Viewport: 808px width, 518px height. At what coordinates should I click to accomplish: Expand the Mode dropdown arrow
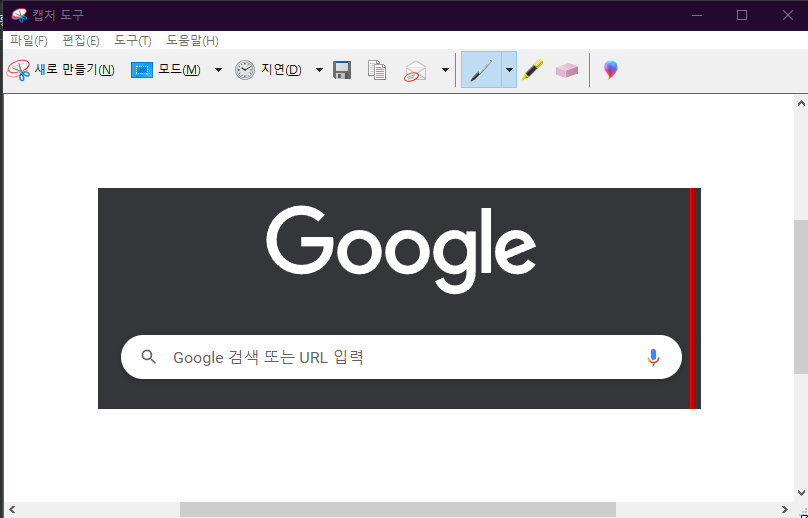point(218,70)
